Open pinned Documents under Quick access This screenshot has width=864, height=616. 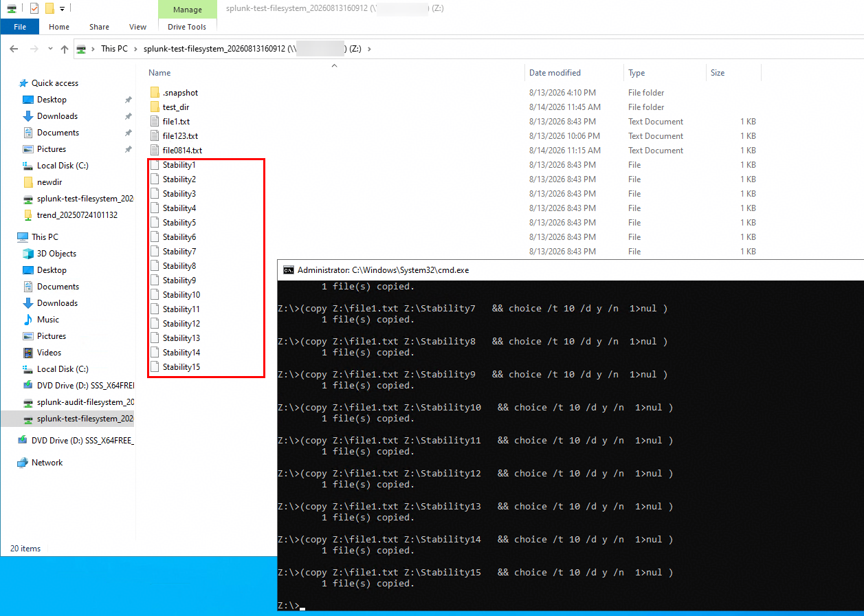(58, 133)
